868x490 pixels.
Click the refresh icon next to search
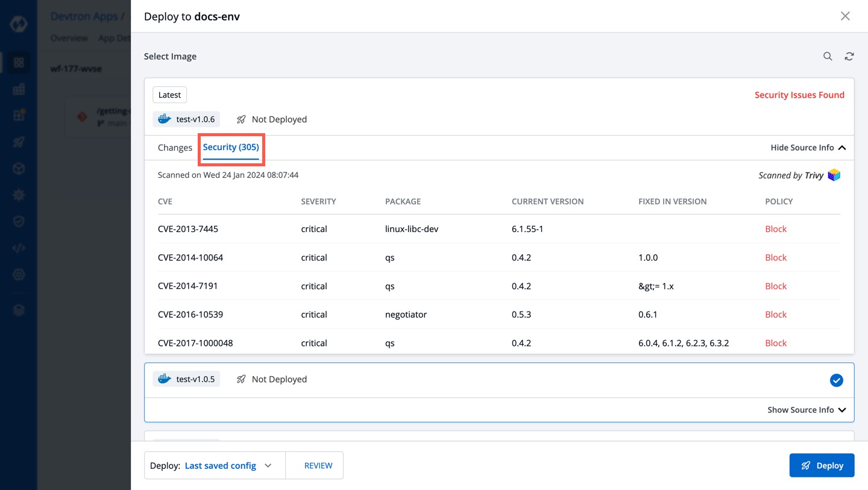[x=849, y=56]
